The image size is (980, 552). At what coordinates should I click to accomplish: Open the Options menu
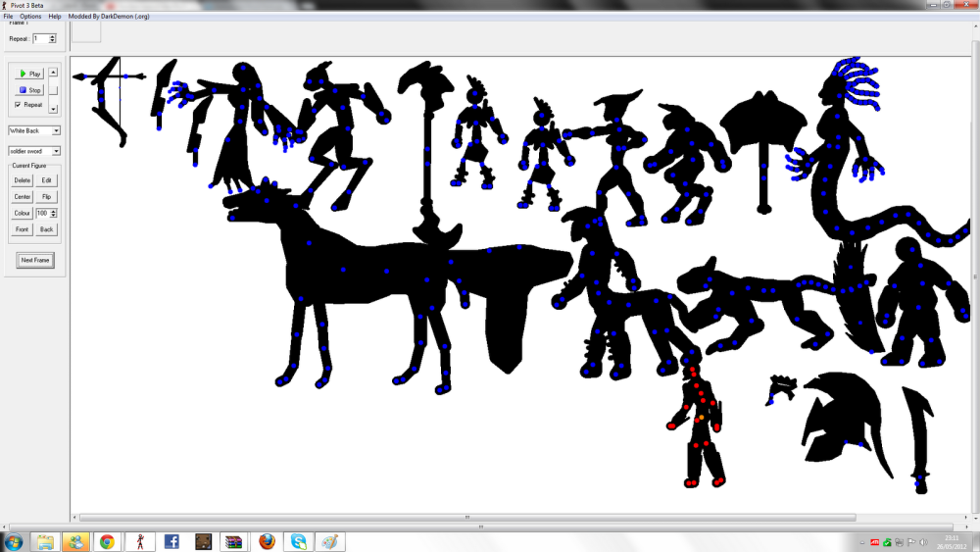click(30, 17)
